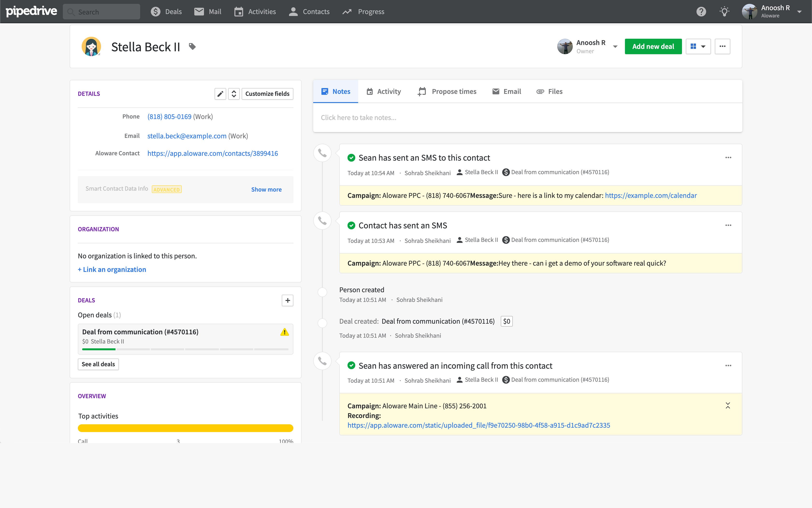812x508 pixels.
Task: Open Contacts from the navigation bar
Action: click(309, 12)
